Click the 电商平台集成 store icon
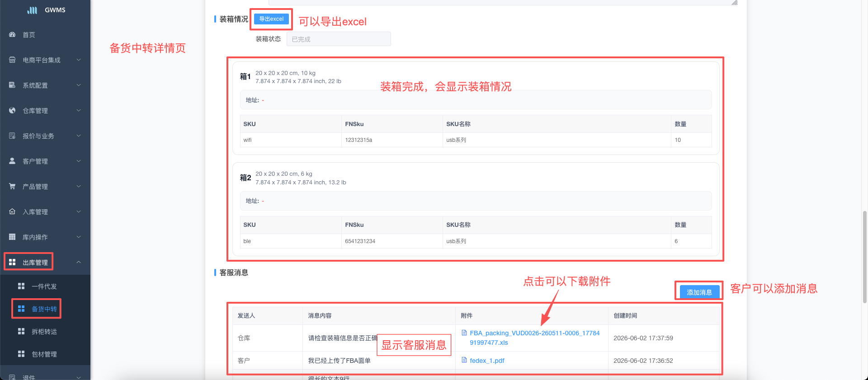The image size is (868, 380). tap(12, 60)
